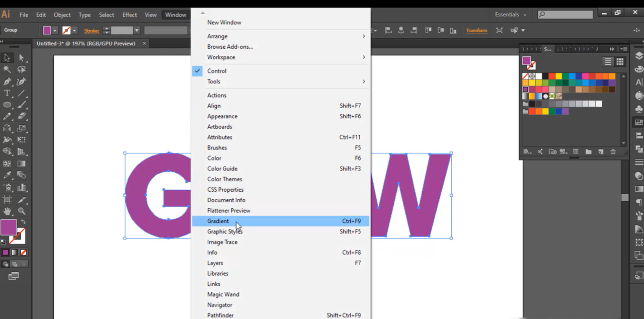This screenshot has width=644, height=319.
Task: Open Swatches panel flyout menu
Action: point(624,49)
